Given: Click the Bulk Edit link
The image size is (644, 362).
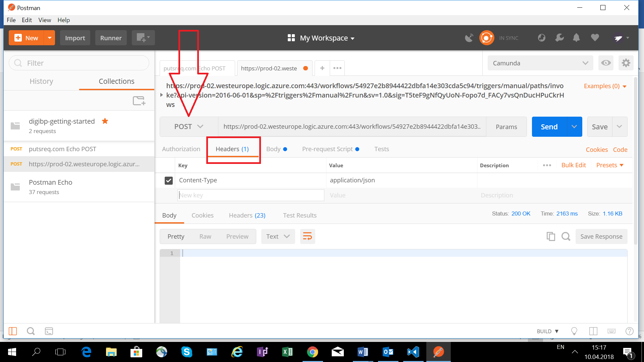Looking at the screenshot, I should tap(573, 165).
